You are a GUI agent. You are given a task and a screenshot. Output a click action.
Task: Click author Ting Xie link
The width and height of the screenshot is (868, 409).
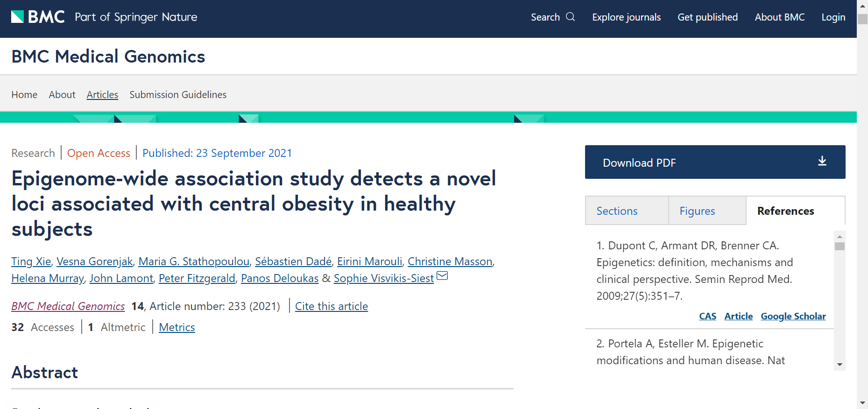click(31, 261)
